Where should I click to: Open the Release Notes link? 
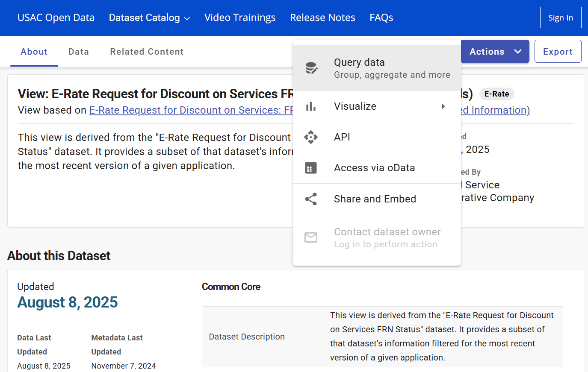click(x=322, y=18)
